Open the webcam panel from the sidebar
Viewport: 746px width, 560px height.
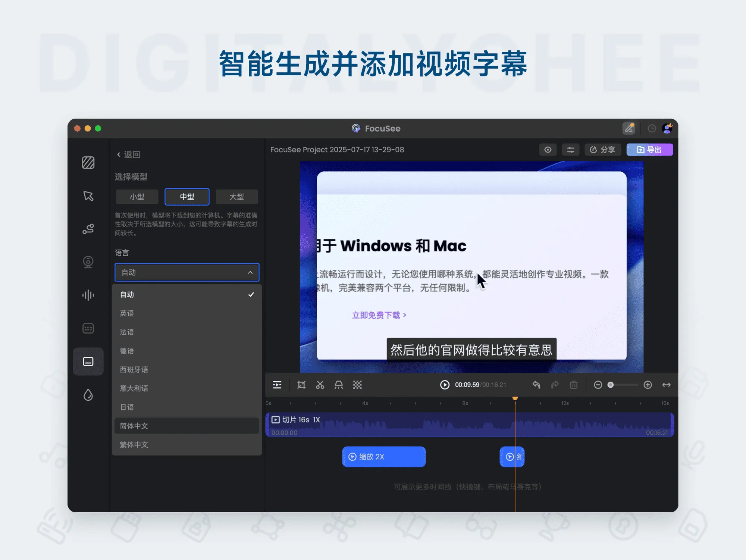coord(88,262)
